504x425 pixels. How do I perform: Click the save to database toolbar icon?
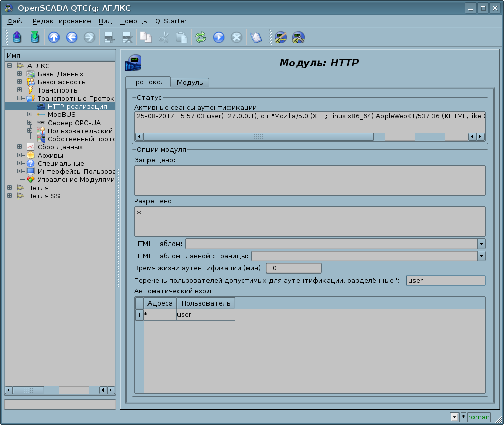click(x=34, y=37)
